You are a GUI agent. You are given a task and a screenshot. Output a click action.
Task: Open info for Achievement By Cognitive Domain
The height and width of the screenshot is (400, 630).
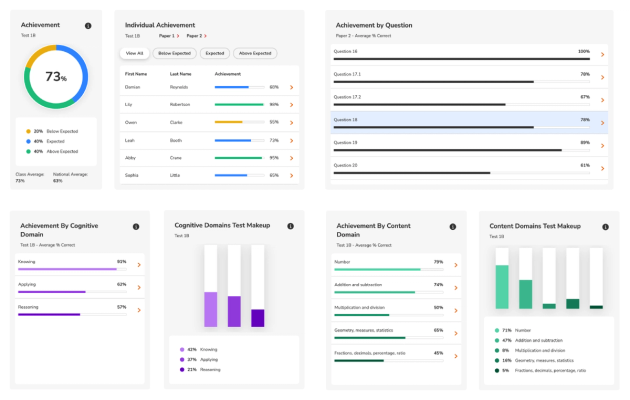(x=136, y=227)
